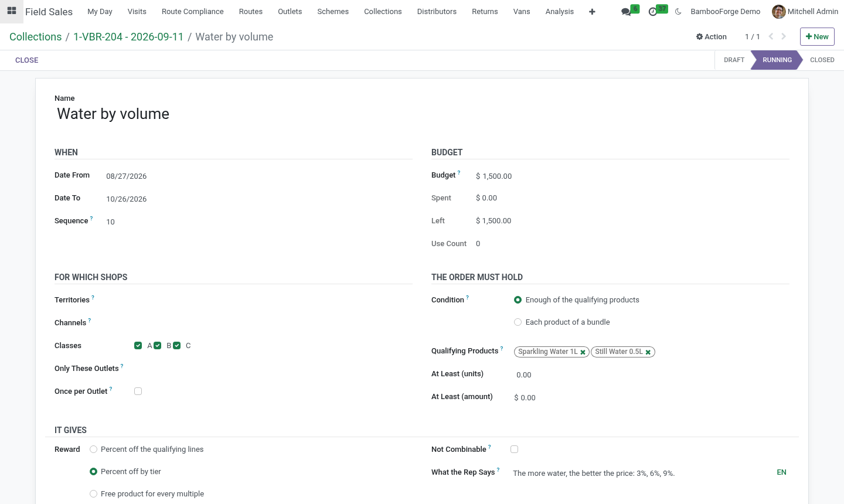Open the Territories selection field
Image resolution: width=844 pixels, height=504 pixels.
pos(273,300)
